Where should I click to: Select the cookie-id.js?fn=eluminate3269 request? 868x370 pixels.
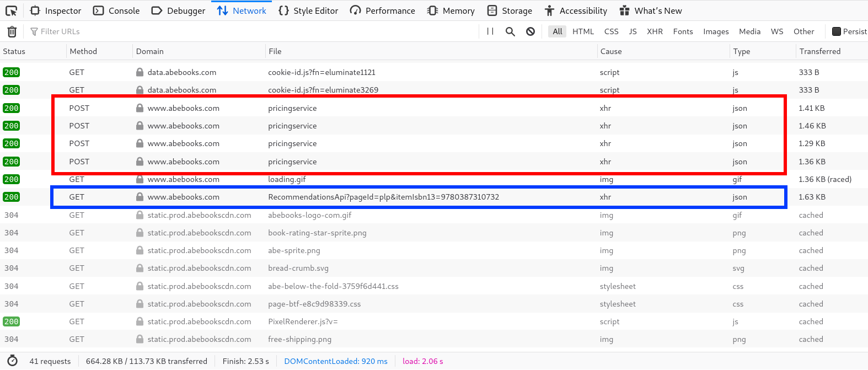[x=434, y=90]
